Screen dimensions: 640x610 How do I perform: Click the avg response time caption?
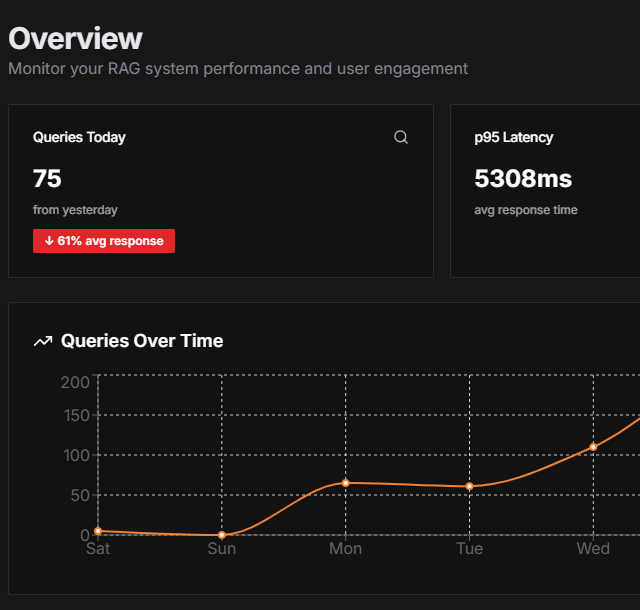point(526,210)
